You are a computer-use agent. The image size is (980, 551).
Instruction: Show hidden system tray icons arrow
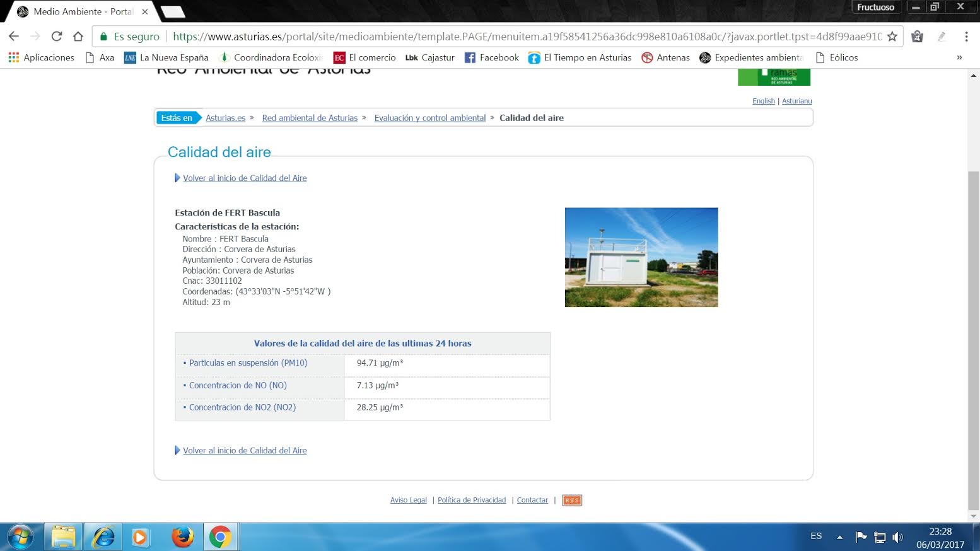[839, 537]
